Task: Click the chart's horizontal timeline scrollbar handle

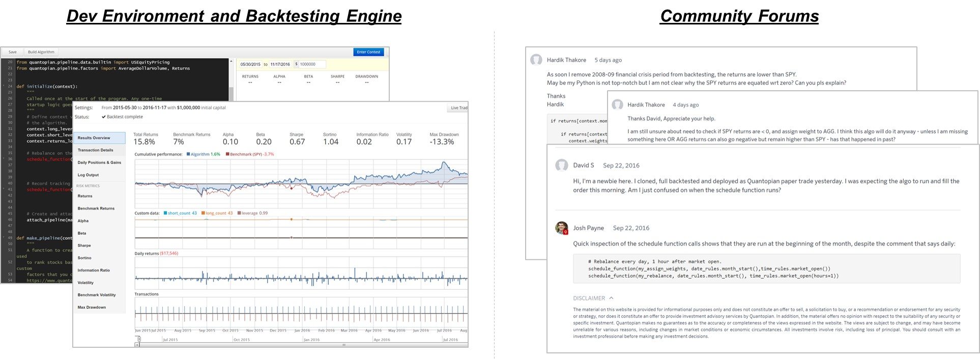Action: [344, 345]
